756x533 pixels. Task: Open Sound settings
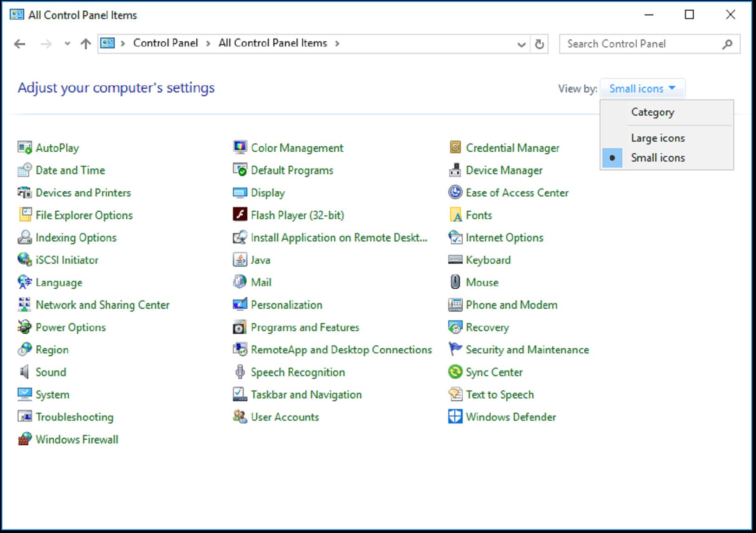51,372
